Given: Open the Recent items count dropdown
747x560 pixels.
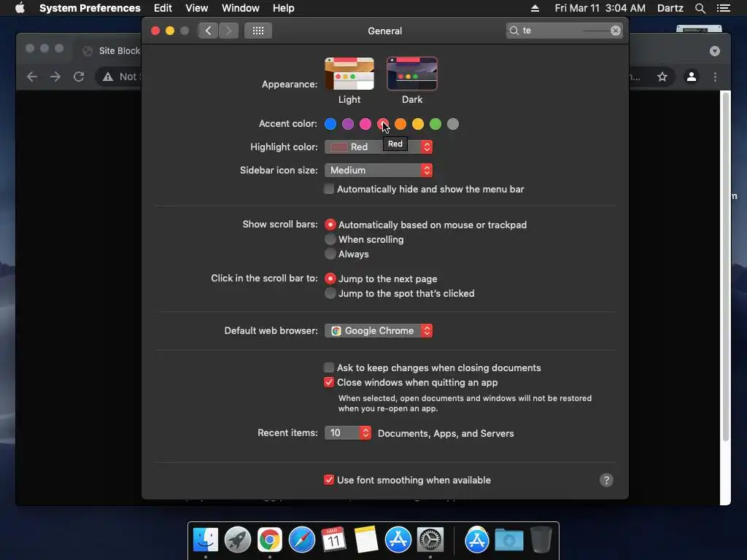Looking at the screenshot, I should pyautogui.click(x=348, y=433).
